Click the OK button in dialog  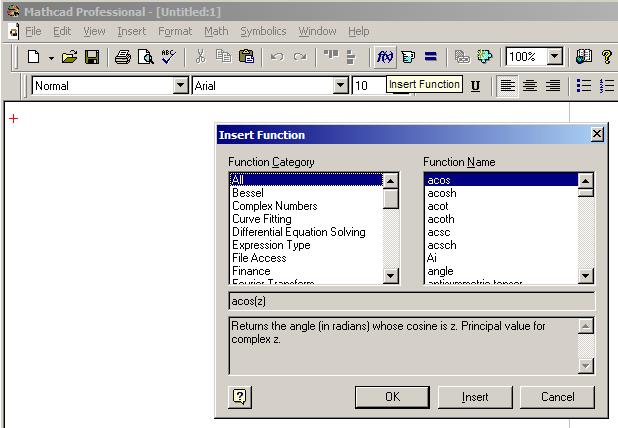point(392,397)
